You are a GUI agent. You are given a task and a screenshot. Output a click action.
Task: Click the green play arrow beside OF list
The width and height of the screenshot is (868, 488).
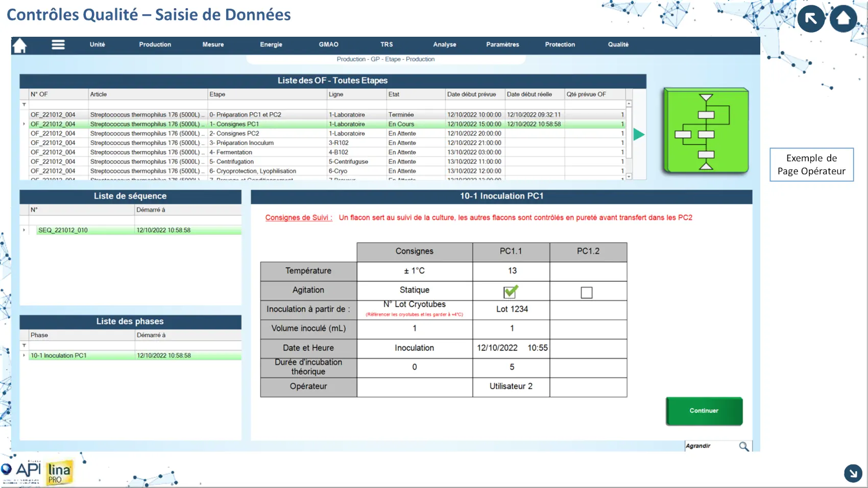[639, 135]
